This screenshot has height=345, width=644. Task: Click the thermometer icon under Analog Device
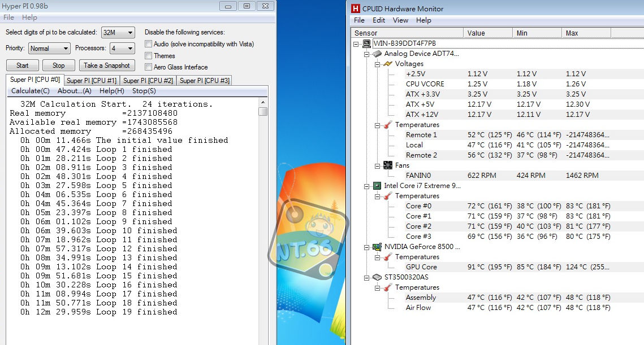point(388,125)
